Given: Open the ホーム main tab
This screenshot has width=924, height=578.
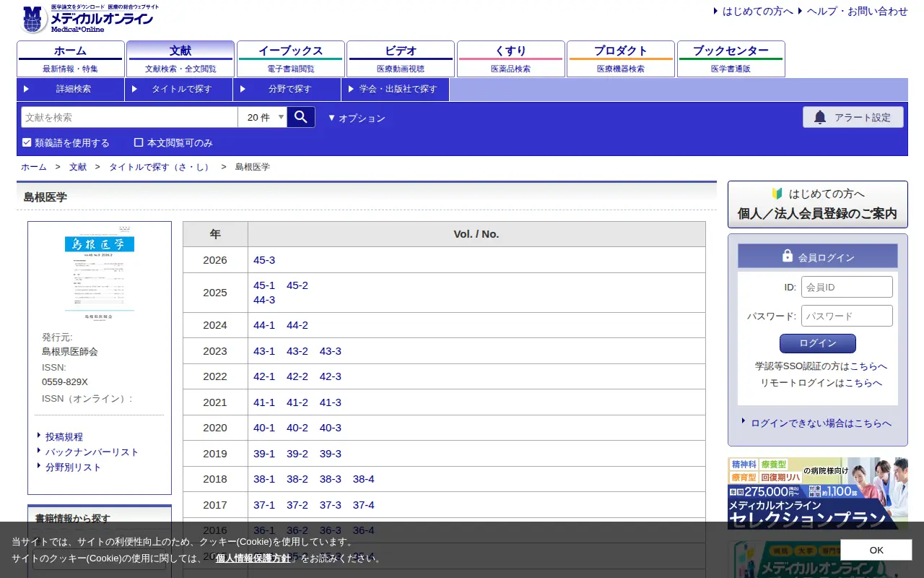Looking at the screenshot, I should click(x=71, y=59).
